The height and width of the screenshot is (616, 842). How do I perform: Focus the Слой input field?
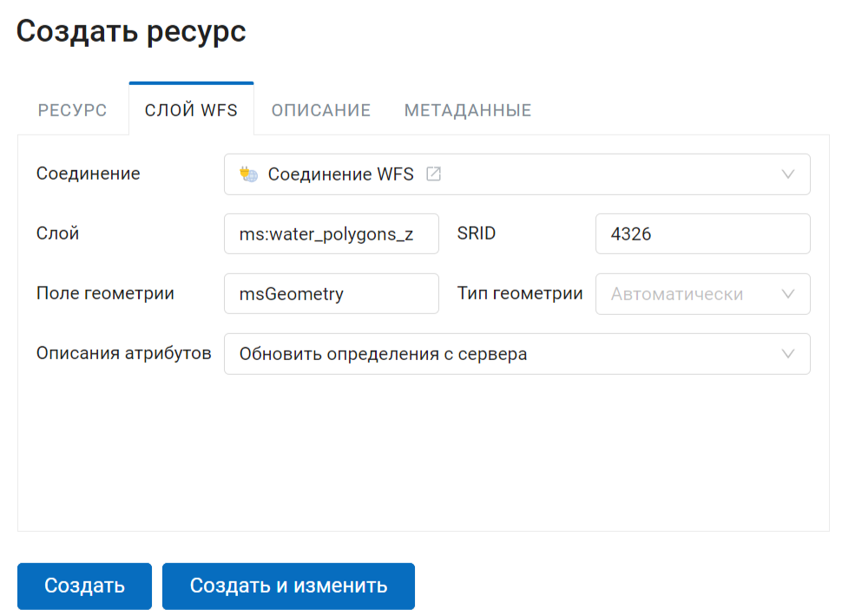[332, 234]
